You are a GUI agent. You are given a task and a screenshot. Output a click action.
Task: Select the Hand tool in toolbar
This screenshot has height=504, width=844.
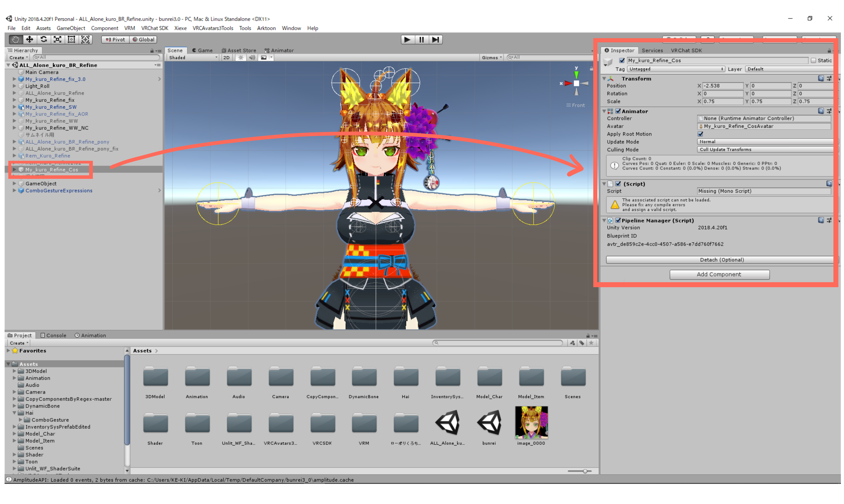[x=15, y=39]
